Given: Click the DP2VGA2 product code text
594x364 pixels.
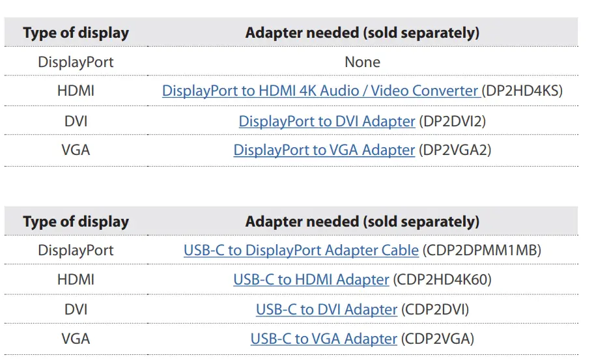Looking at the screenshot, I should (x=455, y=150).
